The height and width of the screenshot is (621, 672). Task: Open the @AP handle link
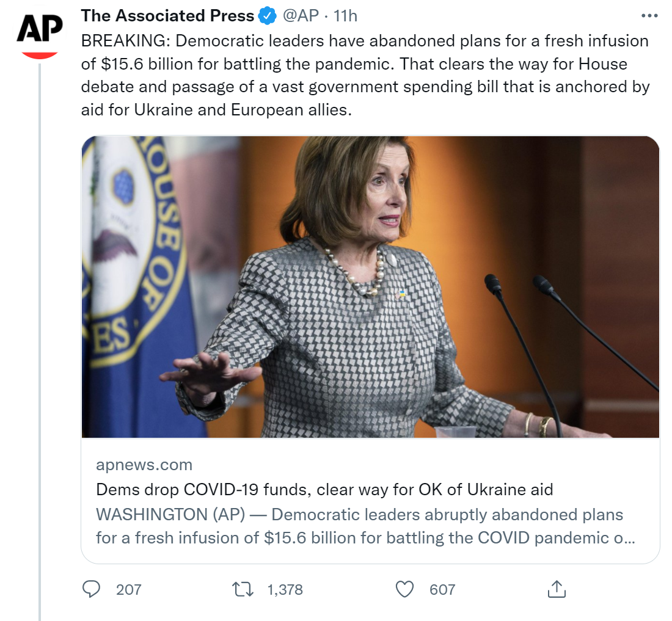[x=301, y=16]
